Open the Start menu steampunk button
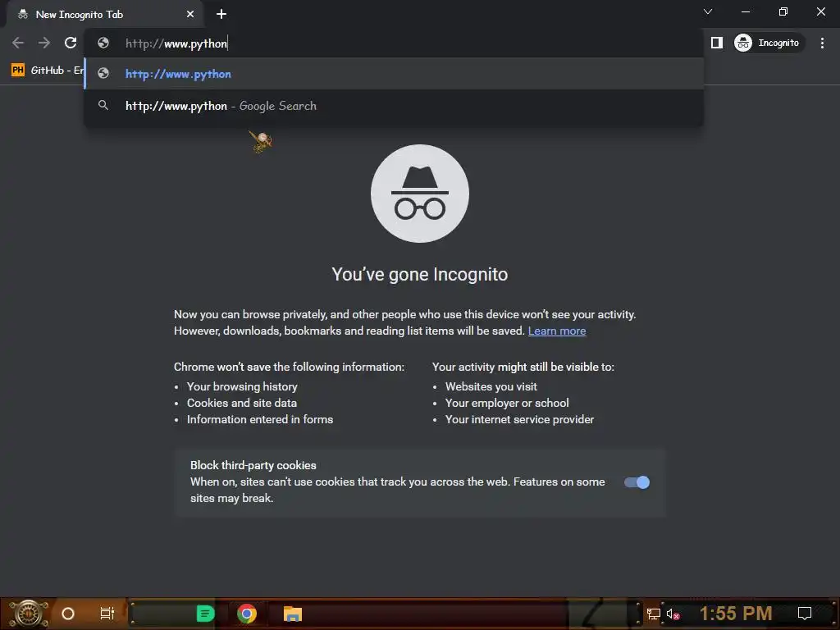The image size is (840, 630). 28,614
